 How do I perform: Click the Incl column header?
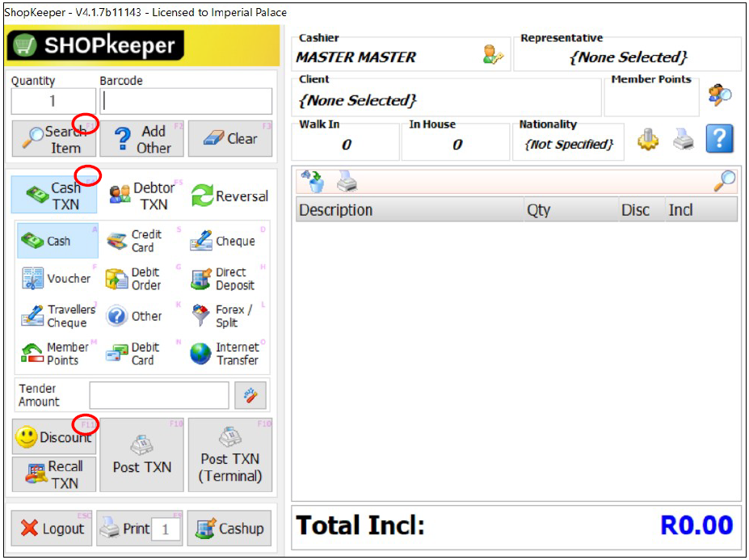pyautogui.click(x=701, y=209)
